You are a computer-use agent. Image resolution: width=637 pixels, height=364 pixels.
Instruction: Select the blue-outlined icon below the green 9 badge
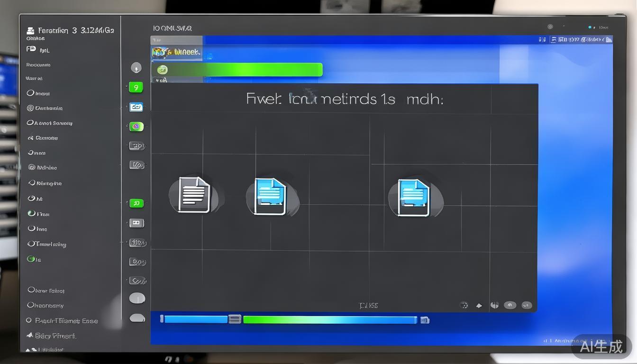[x=136, y=107]
